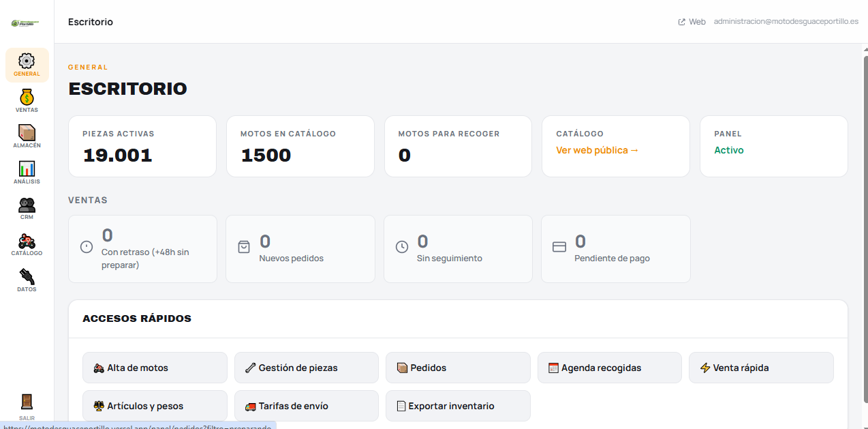
Task: Open the Pedidos quick access button
Action: (x=458, y=368)
